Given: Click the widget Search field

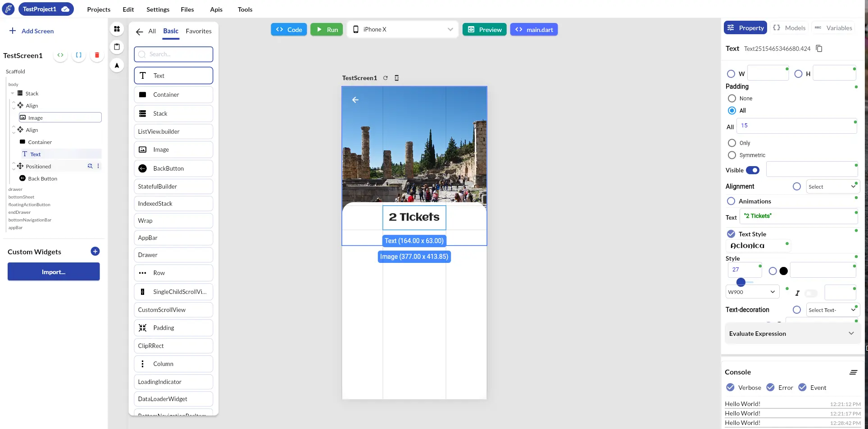Looking at the screenshot, I should (173, 54).
